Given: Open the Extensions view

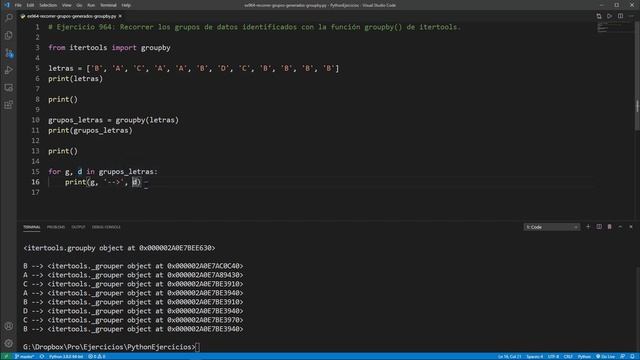Looking at the screenshot, I should 9,105.
